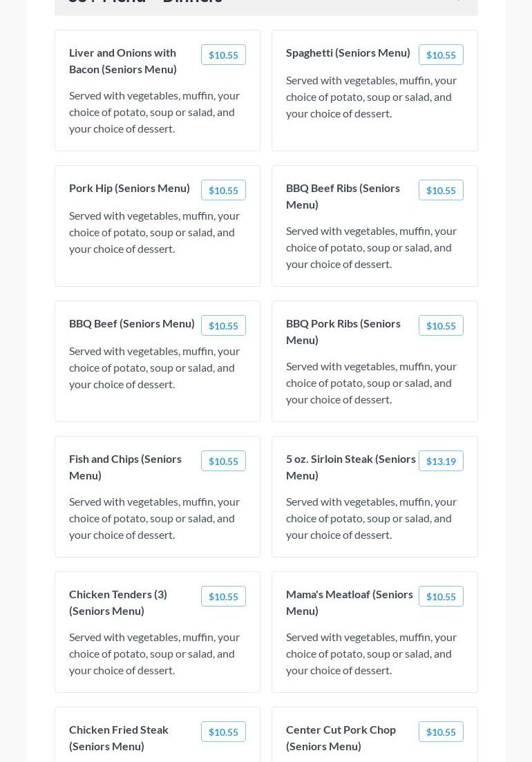
Task: Select the BBQ Beef (Seniors Menu) title
Action: [x=132, y=323]
